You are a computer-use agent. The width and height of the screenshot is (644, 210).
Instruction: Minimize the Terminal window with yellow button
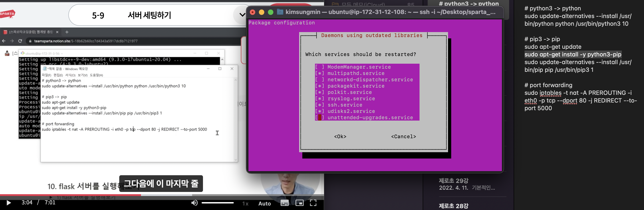click(x=262, y=12)
